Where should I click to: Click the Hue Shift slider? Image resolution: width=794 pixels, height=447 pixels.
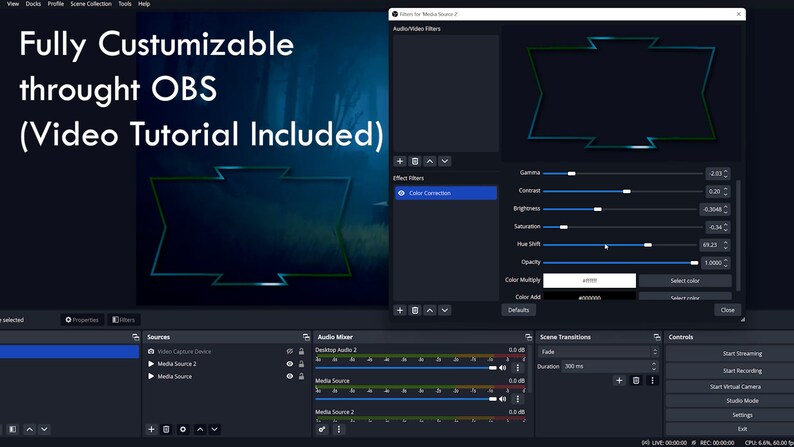point(620,245)
